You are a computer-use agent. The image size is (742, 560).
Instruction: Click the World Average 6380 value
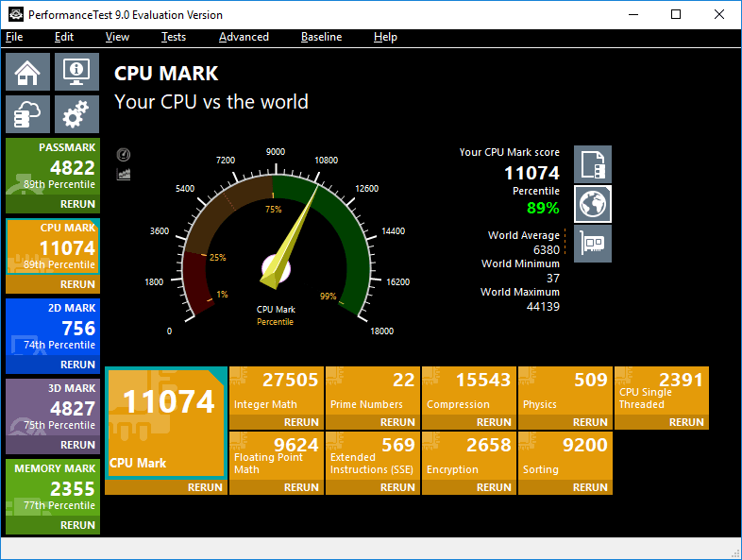pos(546,250)
